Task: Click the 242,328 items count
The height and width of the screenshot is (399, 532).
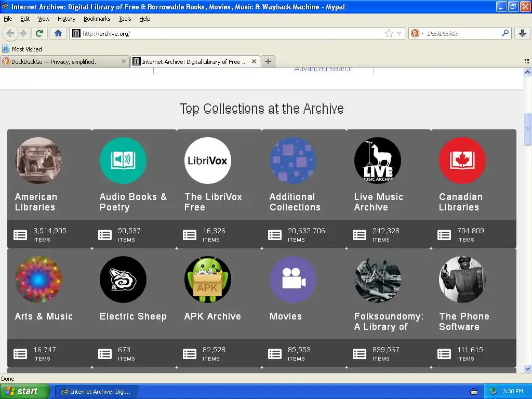Action: pyautogui.click(x=386, y=234)
